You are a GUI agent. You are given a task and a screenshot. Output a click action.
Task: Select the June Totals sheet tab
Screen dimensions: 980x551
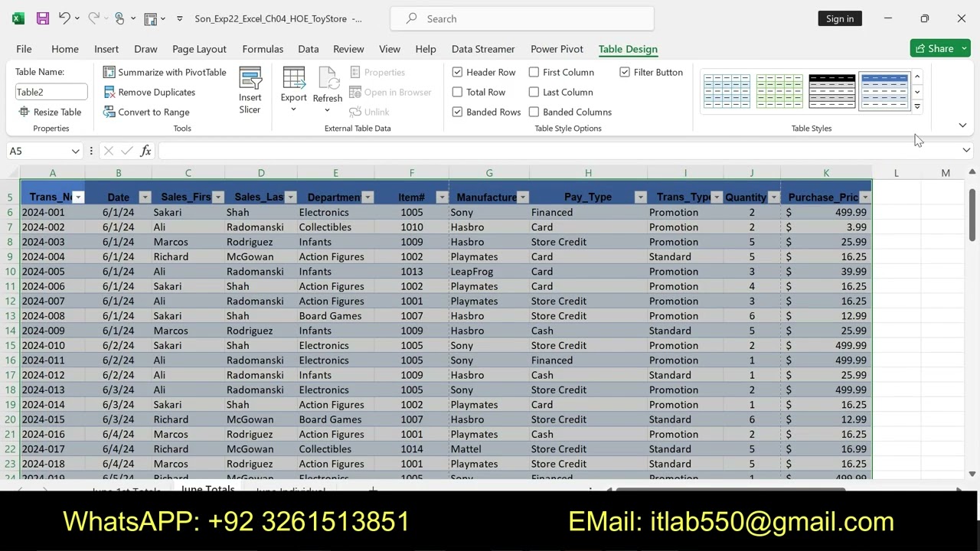(x=207, y=488)
